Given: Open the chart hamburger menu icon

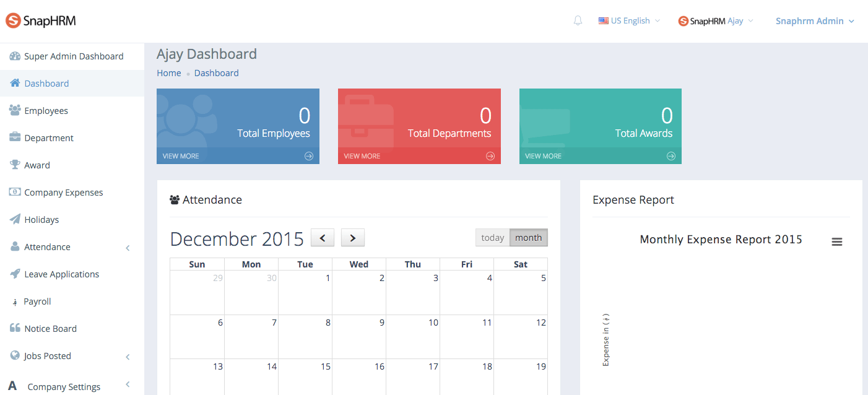Looking at the screenshot, I should click(x=836, y=242).
